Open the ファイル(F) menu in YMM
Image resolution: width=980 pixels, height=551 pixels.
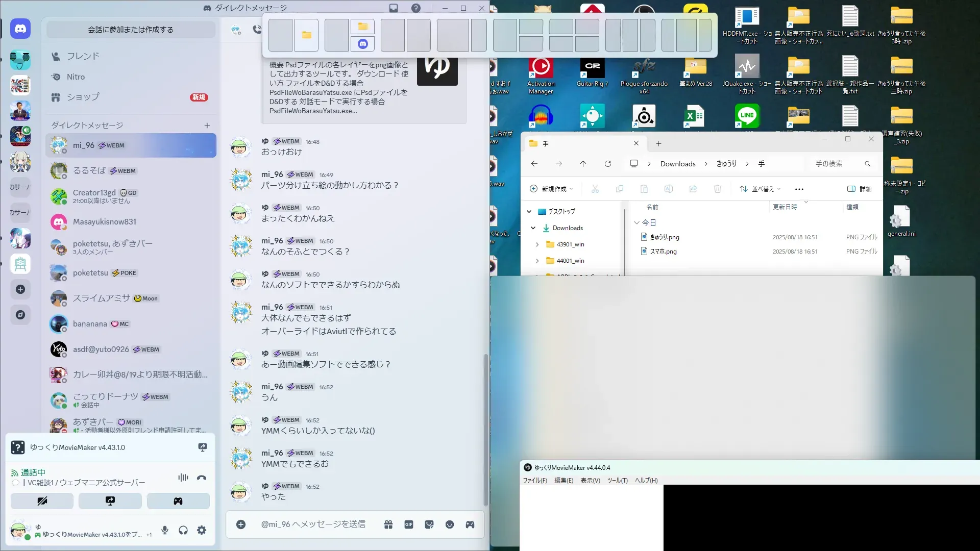click(534, 481)
